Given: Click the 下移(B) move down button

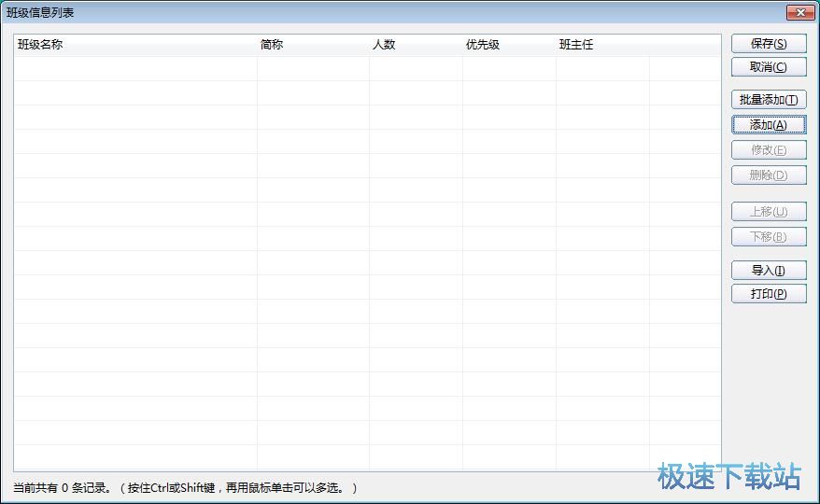Looking at the screenshot, I should pos(769,237).
